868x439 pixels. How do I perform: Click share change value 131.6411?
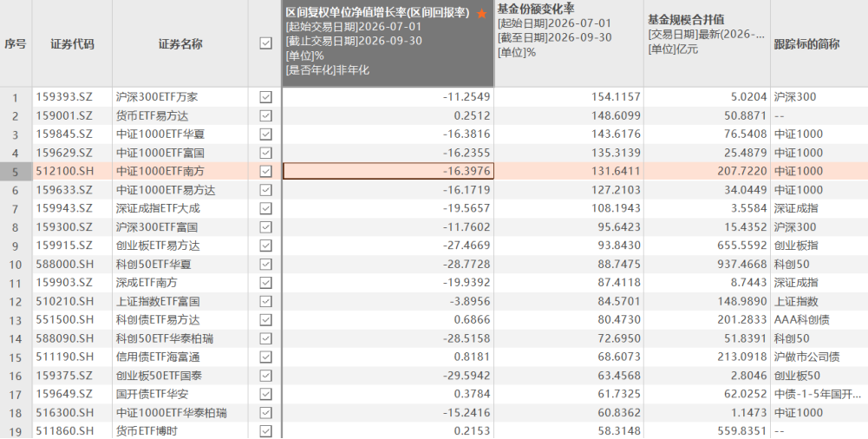616,171
